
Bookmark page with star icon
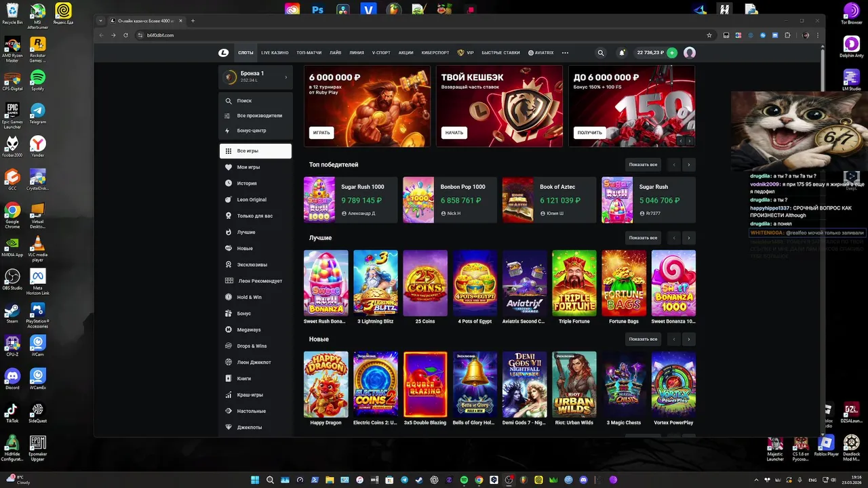pyautogui.click(x=709, y=35)
